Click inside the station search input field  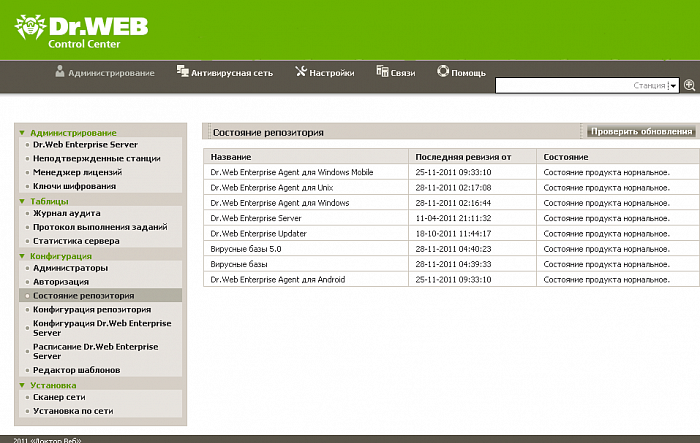click(x=580, y=87)
